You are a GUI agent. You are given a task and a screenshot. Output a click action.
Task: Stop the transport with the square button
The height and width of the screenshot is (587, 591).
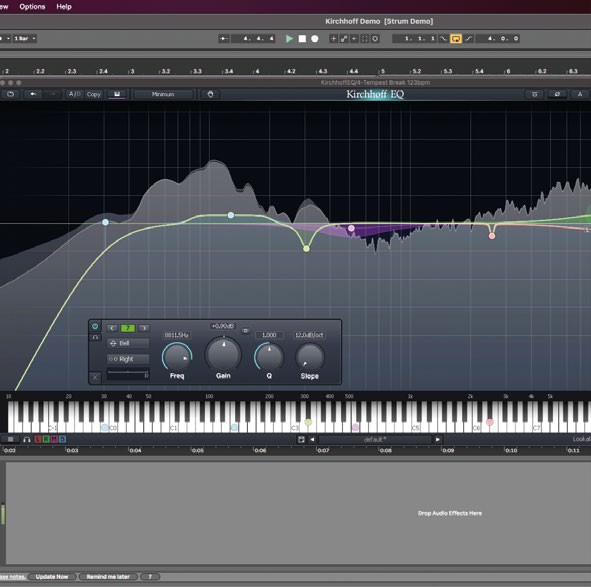302,38
